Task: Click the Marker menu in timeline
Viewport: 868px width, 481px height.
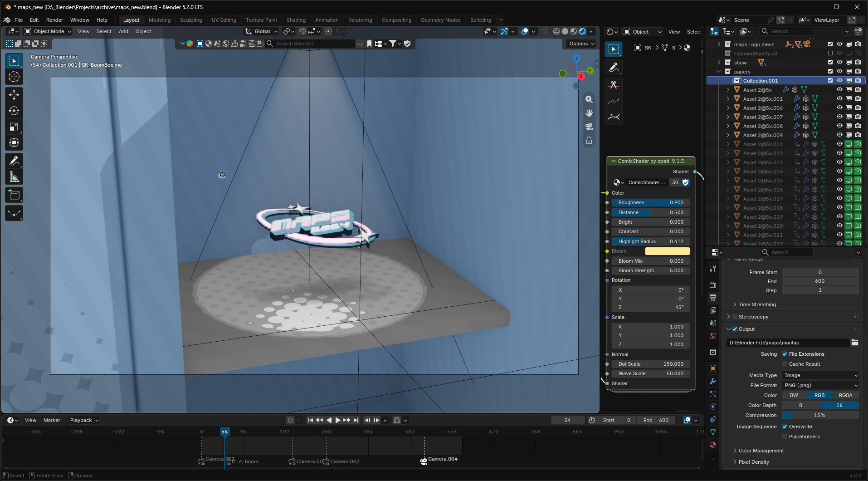Action: (x=52, y=420)
